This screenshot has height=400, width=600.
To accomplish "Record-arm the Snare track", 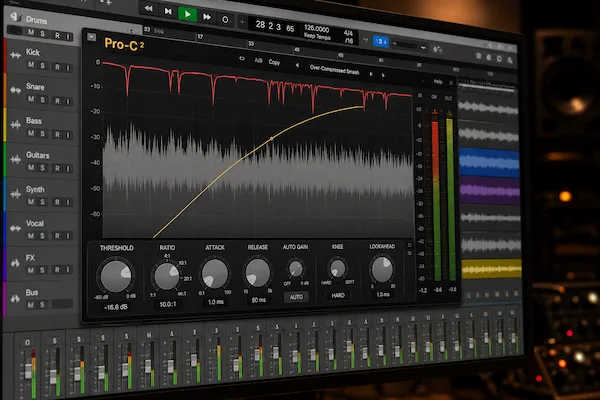I will click(57, 101).
